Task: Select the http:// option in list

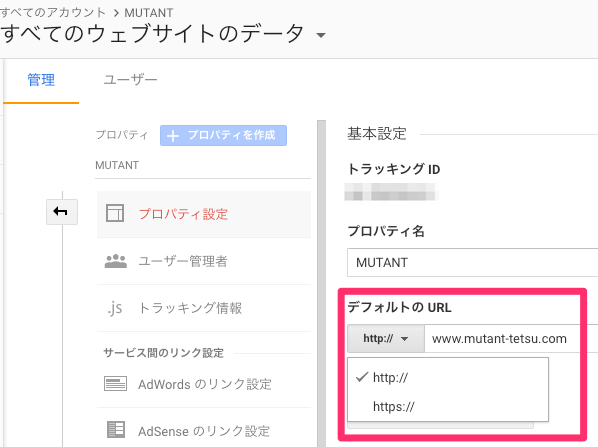Action: pos(448,378)
